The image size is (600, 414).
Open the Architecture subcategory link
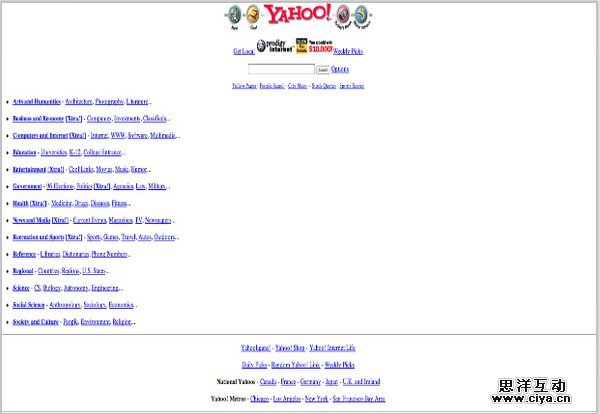coord(79,102)
